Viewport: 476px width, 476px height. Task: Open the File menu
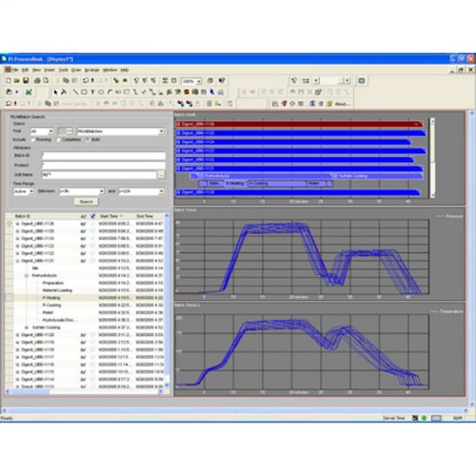tap(15, 69)
